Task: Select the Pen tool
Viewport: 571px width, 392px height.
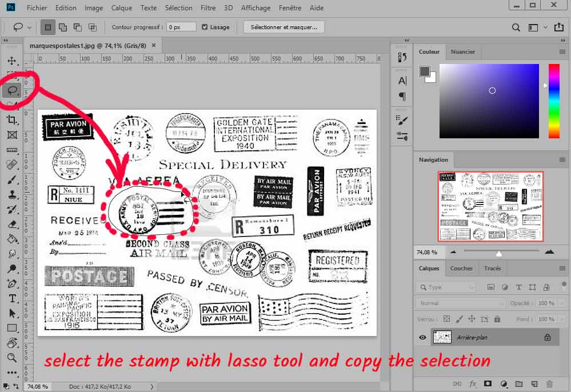Action: click(12, 283)
